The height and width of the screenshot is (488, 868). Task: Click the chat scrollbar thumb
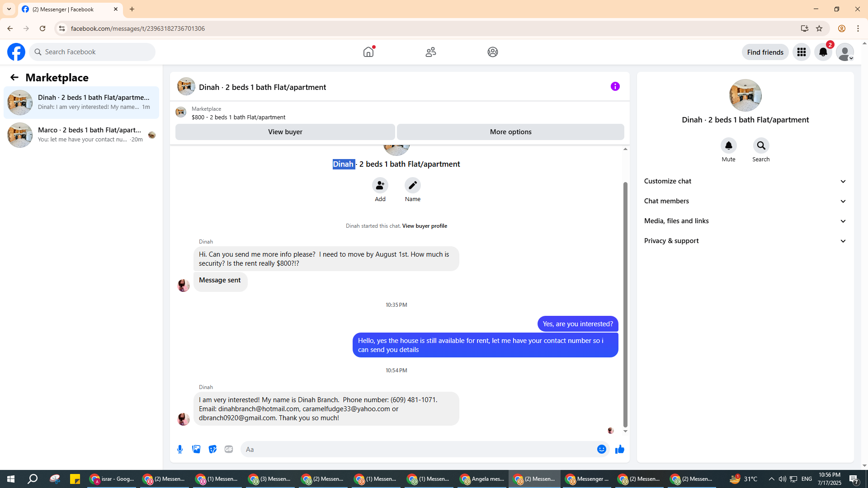click(x=625, y=305)
